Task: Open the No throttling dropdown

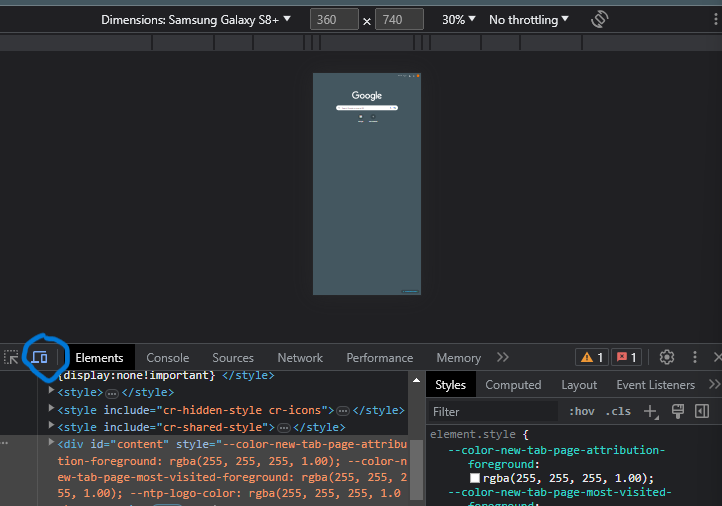Action: [529, 20]
